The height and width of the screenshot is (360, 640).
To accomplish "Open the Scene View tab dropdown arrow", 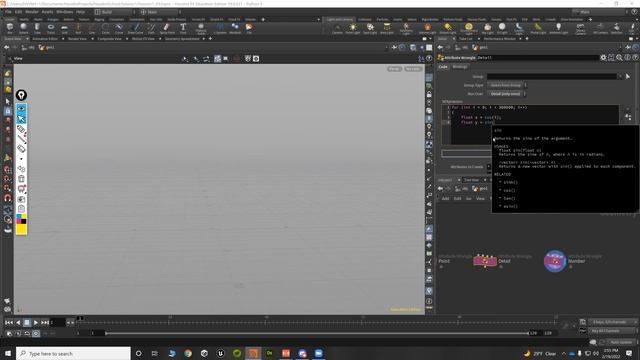I will pos(27,39).
